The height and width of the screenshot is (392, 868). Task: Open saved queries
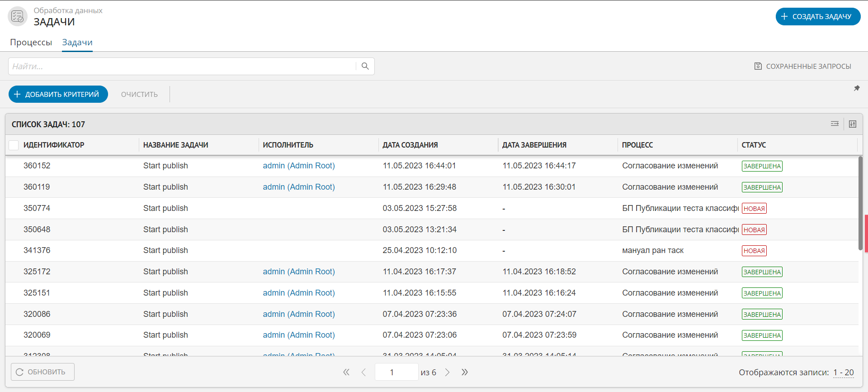coord(803,66)
